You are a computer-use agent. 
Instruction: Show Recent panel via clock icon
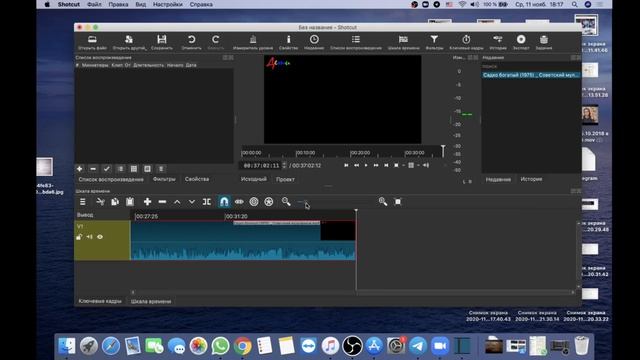click(314, 40)
